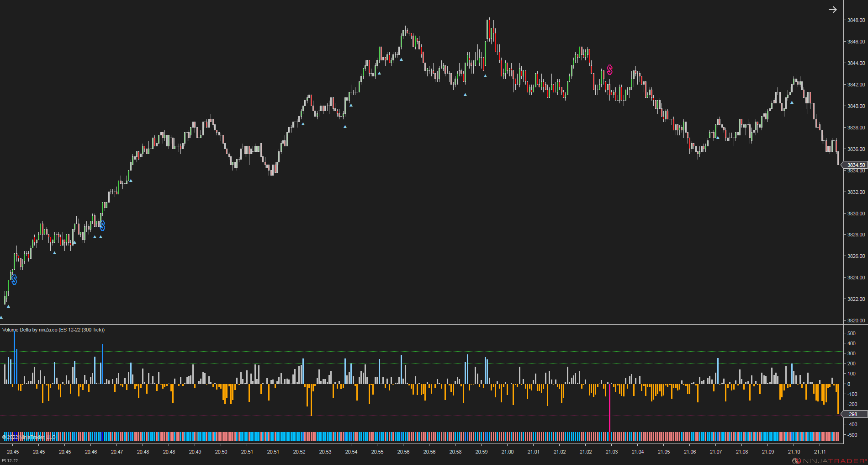This screenshot has width=868, height=465.
Task: Click a dark blue bar in the color strip
Action: [15, 437]
